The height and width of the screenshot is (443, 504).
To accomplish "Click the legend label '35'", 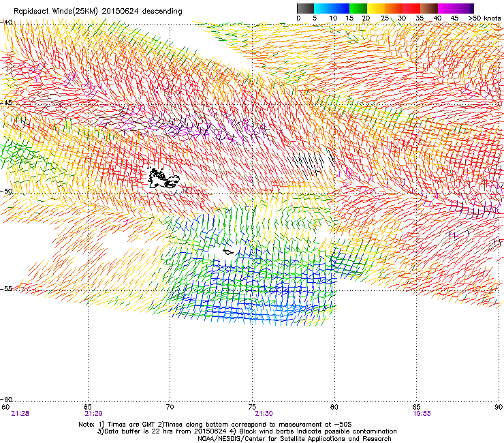I will tap(420, 18).
